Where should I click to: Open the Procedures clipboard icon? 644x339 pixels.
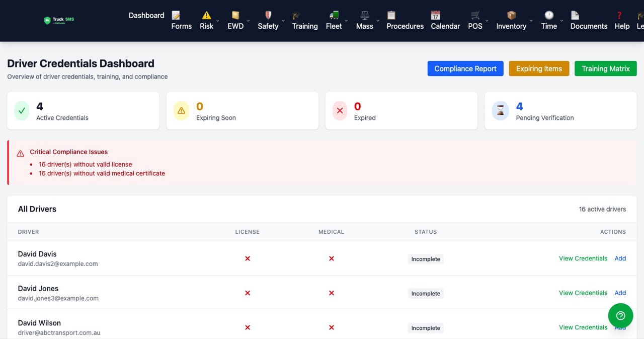point(391,15)
